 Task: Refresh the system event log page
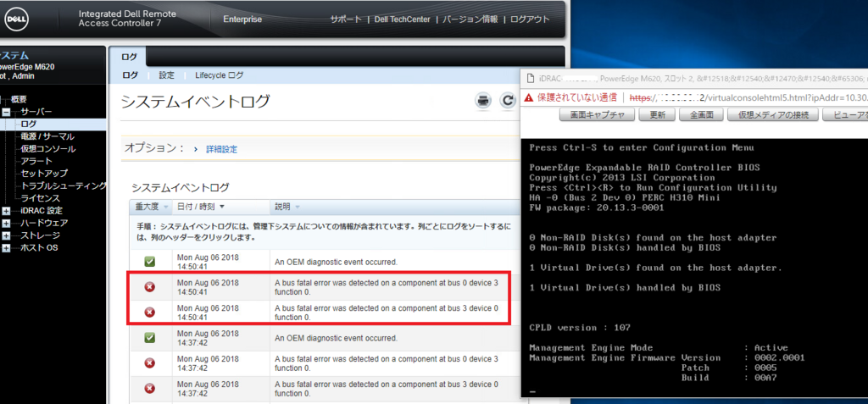[507, 101]
